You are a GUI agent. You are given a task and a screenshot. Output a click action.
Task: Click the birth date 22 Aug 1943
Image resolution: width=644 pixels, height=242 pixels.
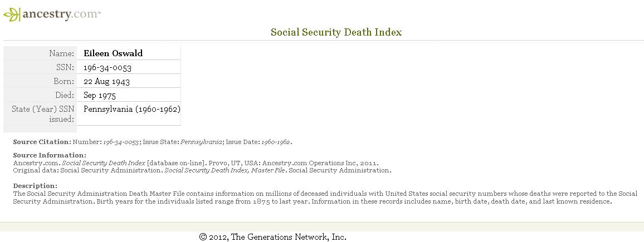coord(106,81)
